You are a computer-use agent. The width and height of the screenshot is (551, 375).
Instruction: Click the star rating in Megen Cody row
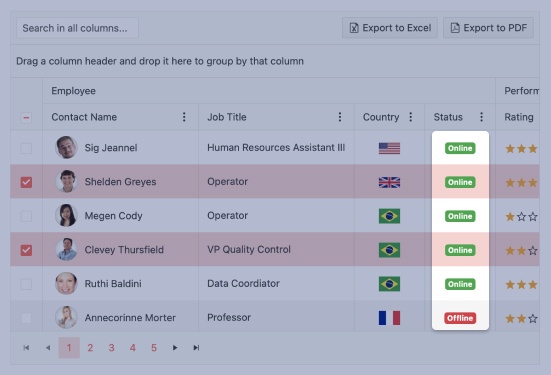pyautogui.click(x=521, y=216)
